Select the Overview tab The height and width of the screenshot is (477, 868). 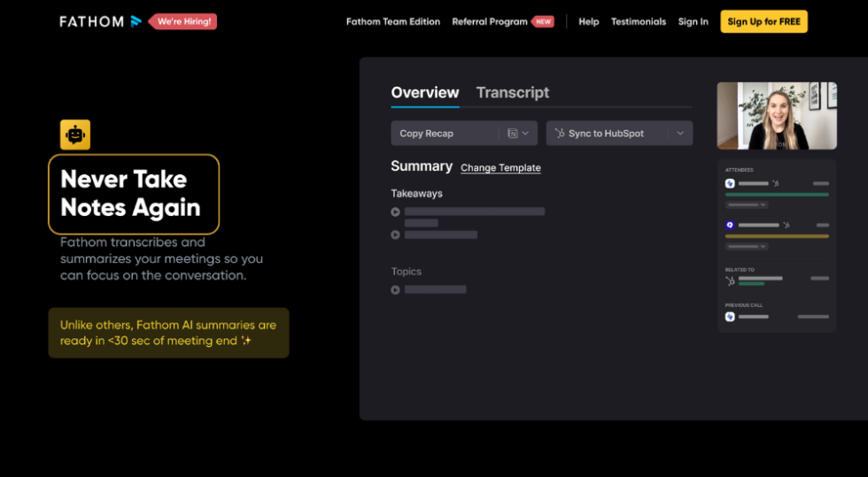(425, 93)
